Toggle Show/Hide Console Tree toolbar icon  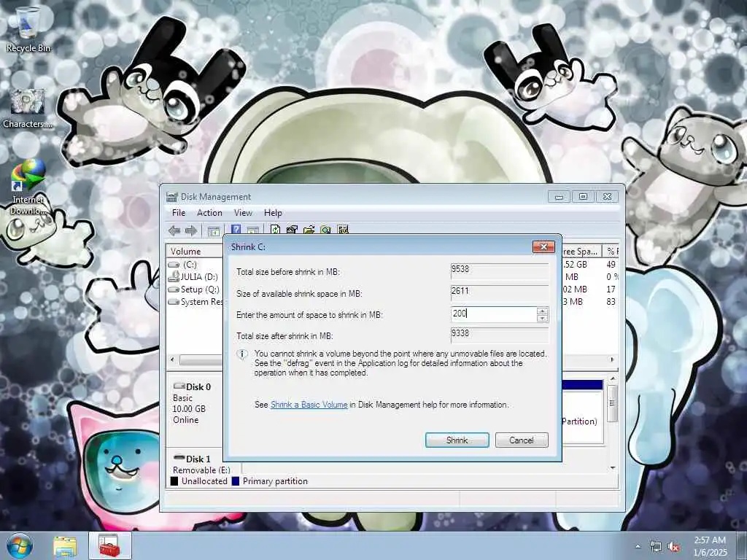(214, 231)
